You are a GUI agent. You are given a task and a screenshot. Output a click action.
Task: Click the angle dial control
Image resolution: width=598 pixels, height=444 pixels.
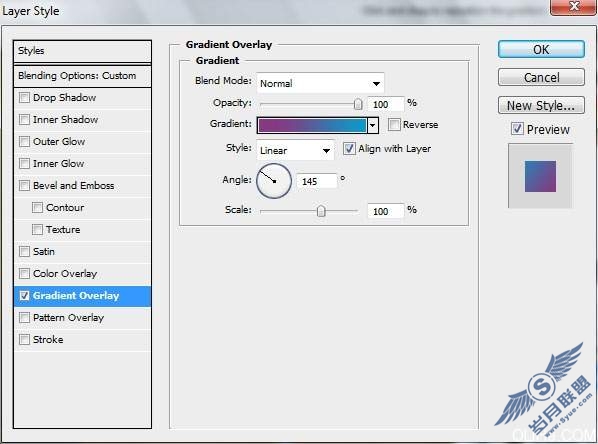pos(274,181)
